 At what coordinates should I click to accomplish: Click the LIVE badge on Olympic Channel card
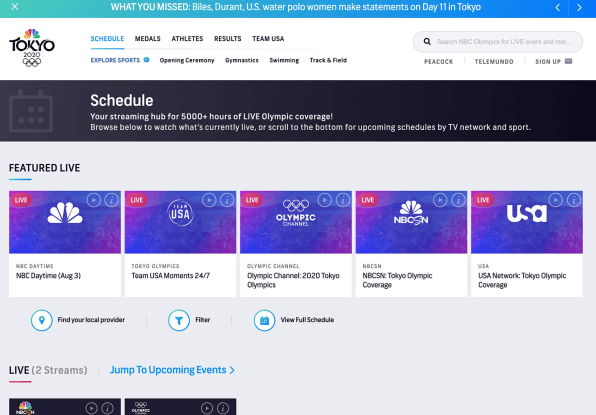pos(252,200)
